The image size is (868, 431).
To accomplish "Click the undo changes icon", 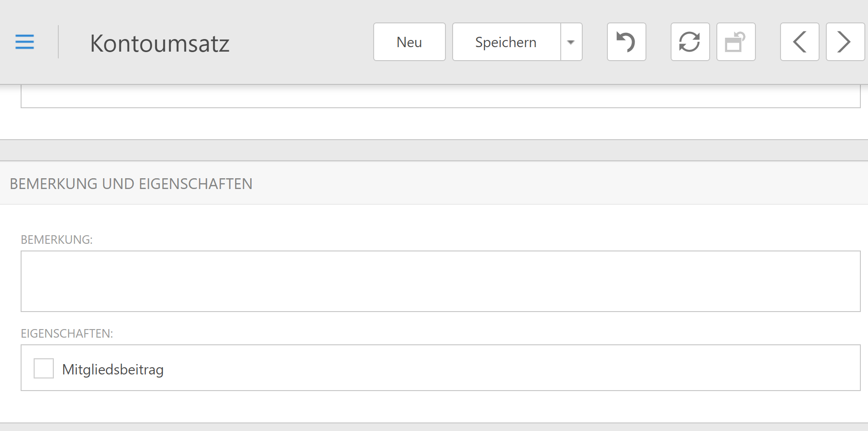I will pyautogui.click(x=626, y=42).
